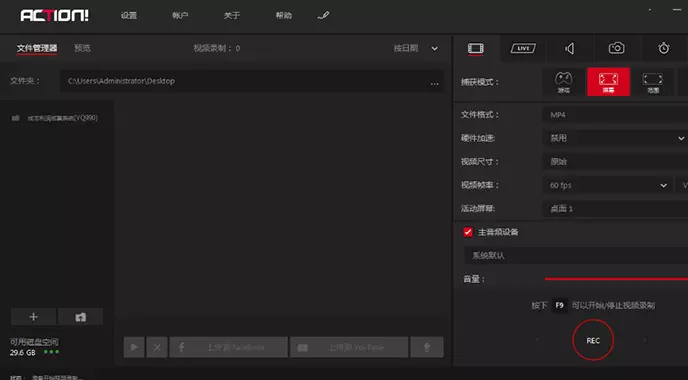Viewport: 688px width, 380px height.
Task: Upload recording to YouTube
Action: coord(349,348)
